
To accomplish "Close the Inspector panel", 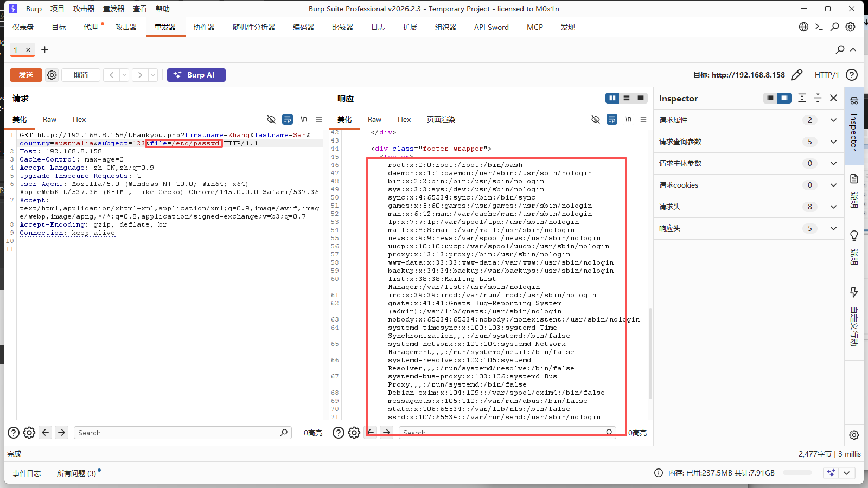I will pyautogui.click(x=834, y=98).
